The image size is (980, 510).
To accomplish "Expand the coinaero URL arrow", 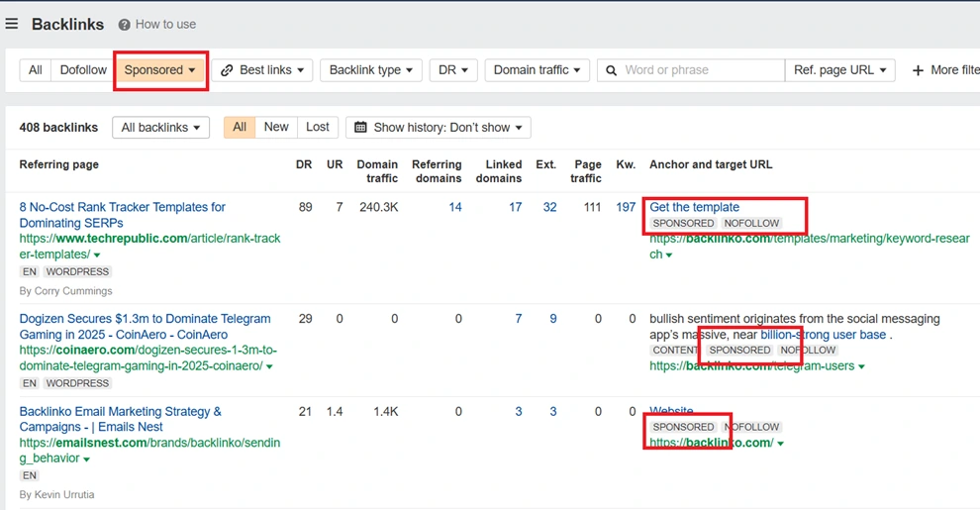I will click(269, 366).
